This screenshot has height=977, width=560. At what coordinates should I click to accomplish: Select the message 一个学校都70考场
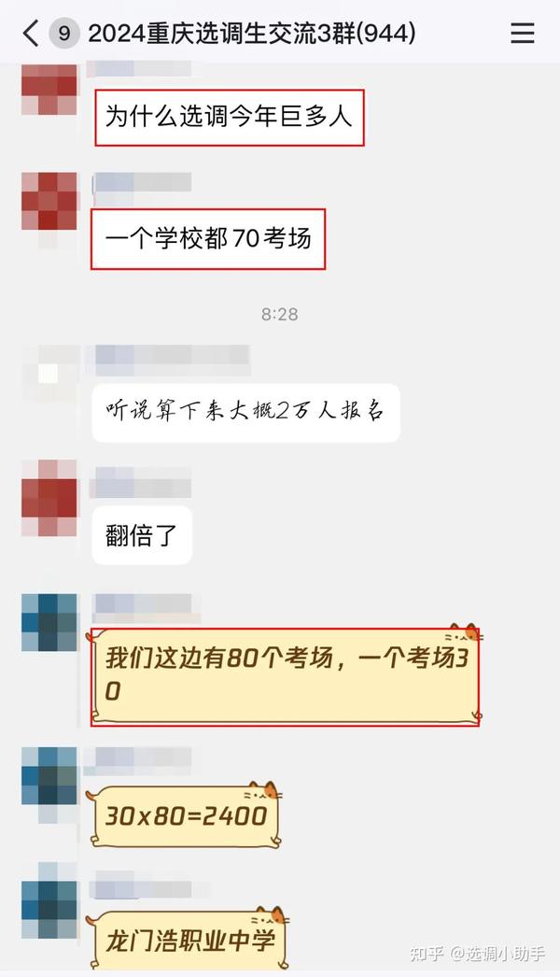[x=208, y=238]
